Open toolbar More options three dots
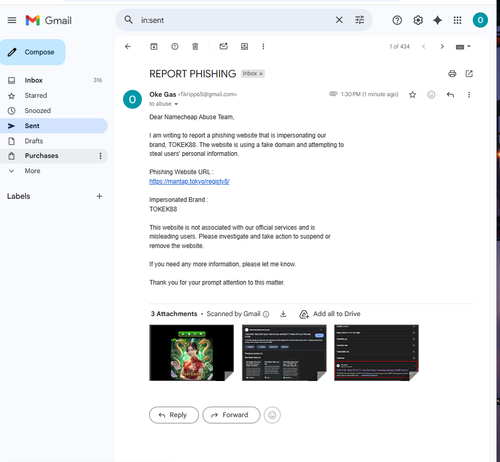This screenshot has width=500, height=462. (x=263, y=46)
